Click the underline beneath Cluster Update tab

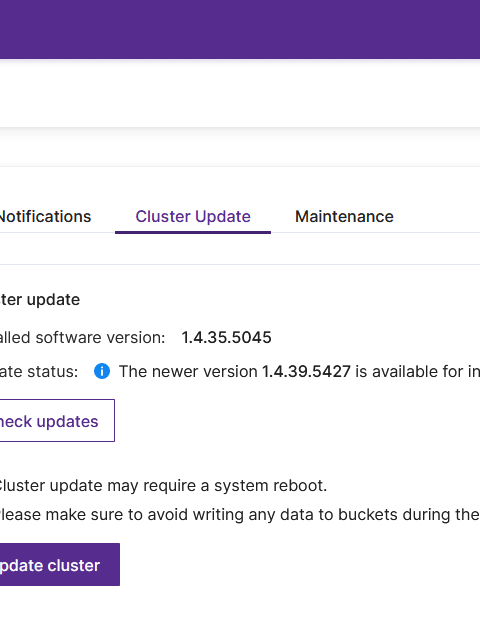coord(193,232)
